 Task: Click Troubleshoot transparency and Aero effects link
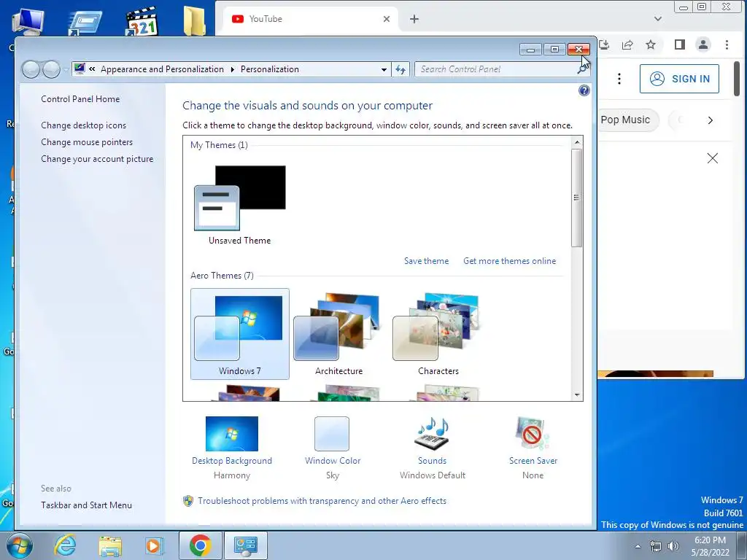(322, 501)
